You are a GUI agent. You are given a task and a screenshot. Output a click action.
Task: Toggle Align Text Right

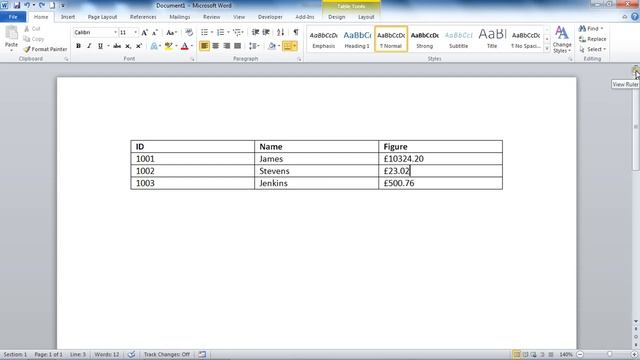pos(227,46)
